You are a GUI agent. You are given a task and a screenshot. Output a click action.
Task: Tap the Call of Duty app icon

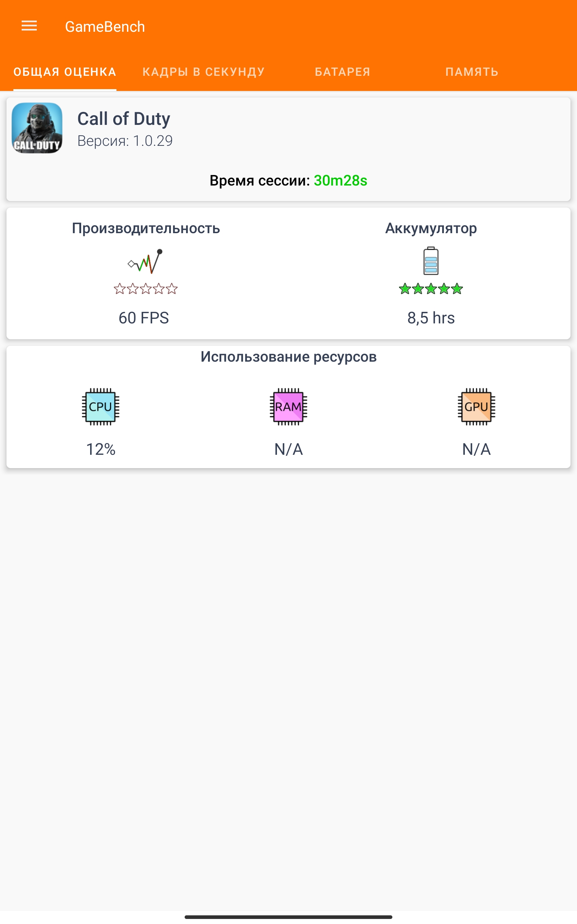pos(37,128)
